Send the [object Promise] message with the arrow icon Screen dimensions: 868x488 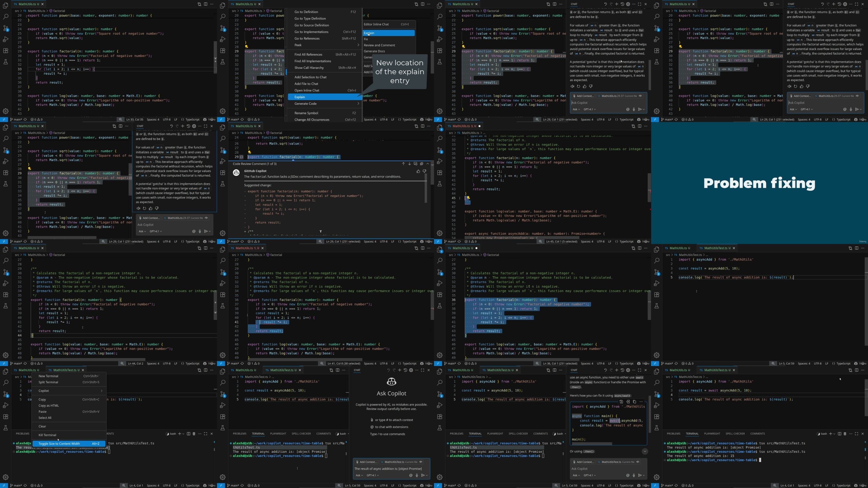click(423, 475)
